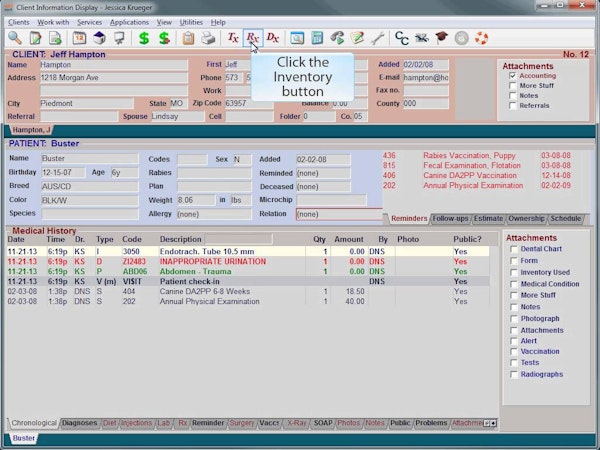
Task: Select the SOAP tab in Medical History
Action: click(x=323, y=423)
